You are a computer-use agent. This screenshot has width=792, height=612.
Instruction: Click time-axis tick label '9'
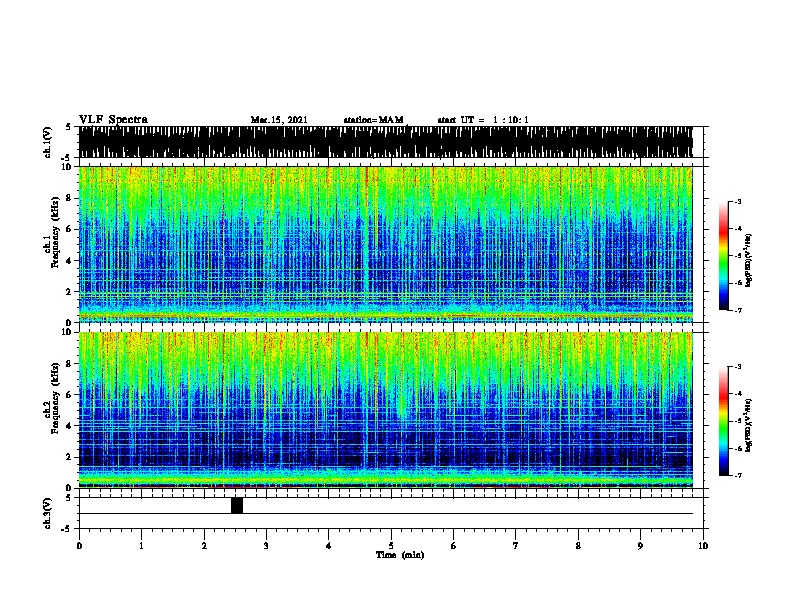(640, 546)
